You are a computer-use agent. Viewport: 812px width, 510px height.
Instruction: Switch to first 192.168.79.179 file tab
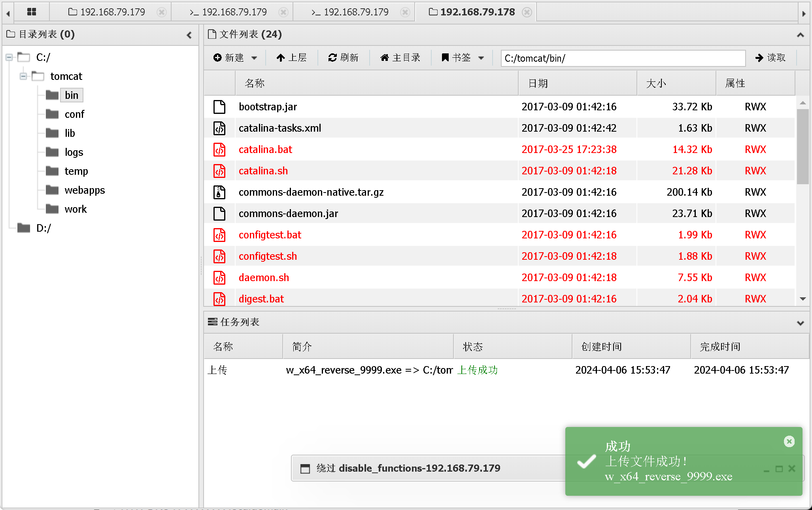pos(107,12)
